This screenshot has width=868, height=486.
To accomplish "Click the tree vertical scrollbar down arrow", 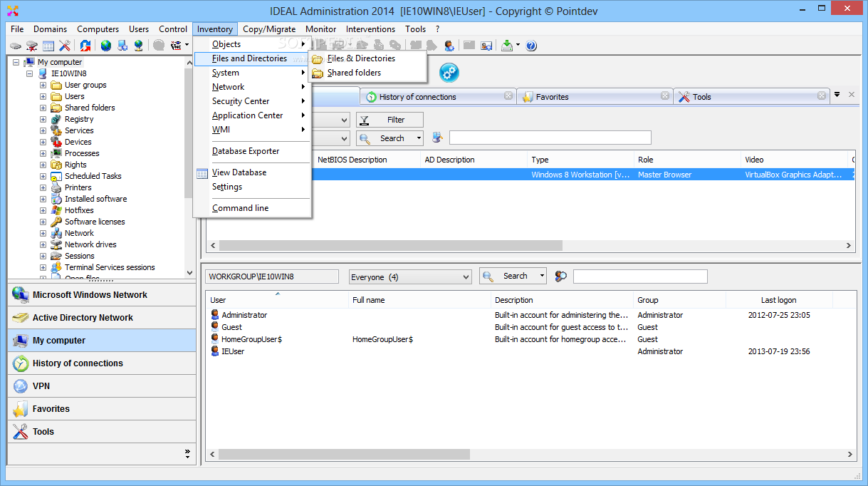I will (x=189, y=272).
